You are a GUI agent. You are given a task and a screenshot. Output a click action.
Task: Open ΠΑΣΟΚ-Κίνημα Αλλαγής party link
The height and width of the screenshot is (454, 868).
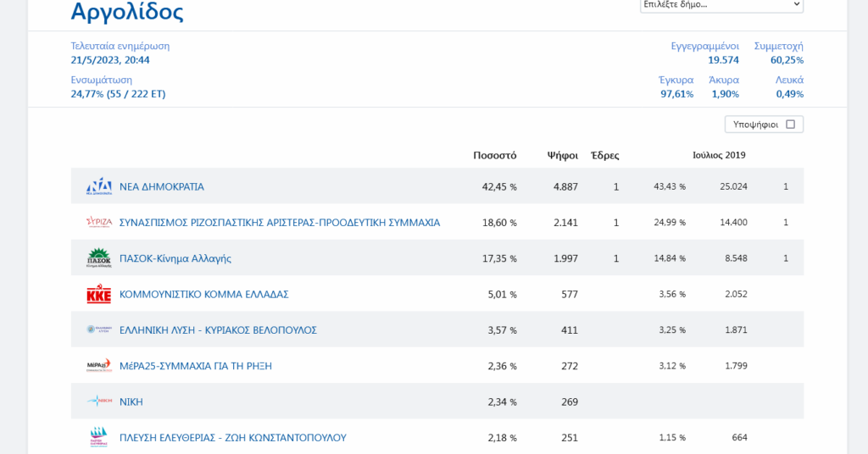[x=175, y=258]
